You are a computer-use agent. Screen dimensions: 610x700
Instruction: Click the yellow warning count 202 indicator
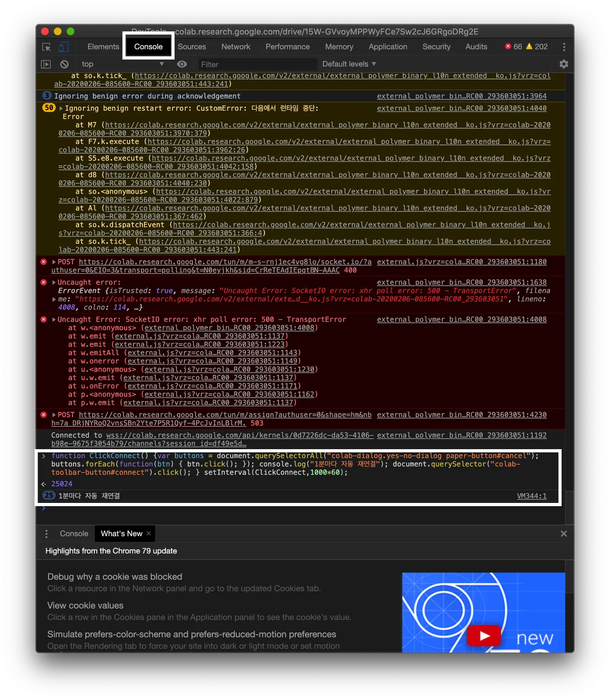(537, 47)
